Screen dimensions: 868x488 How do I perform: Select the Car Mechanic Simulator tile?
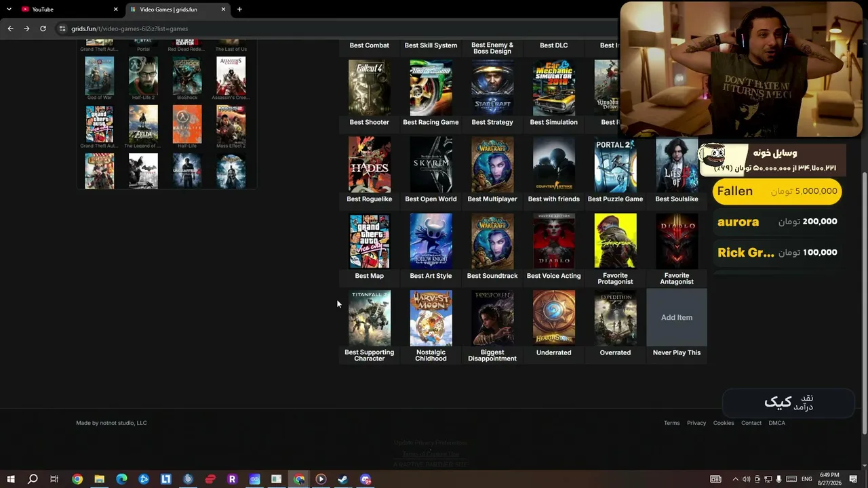(554, 88)
